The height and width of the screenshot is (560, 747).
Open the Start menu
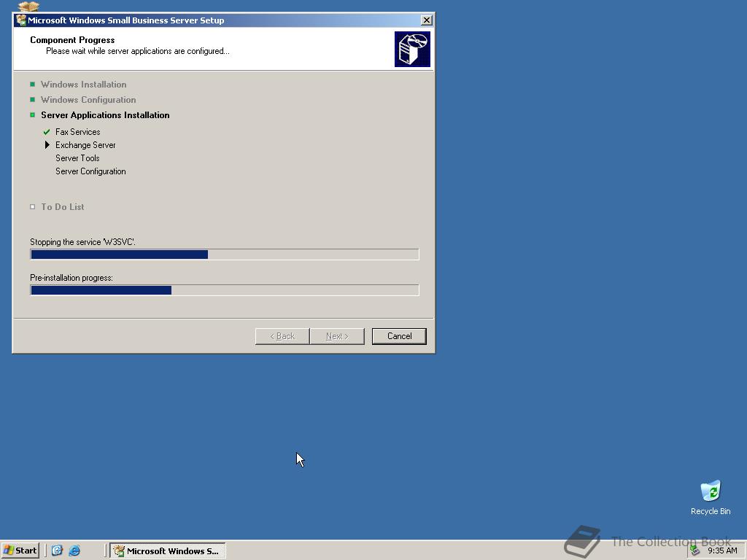(20, 551)
